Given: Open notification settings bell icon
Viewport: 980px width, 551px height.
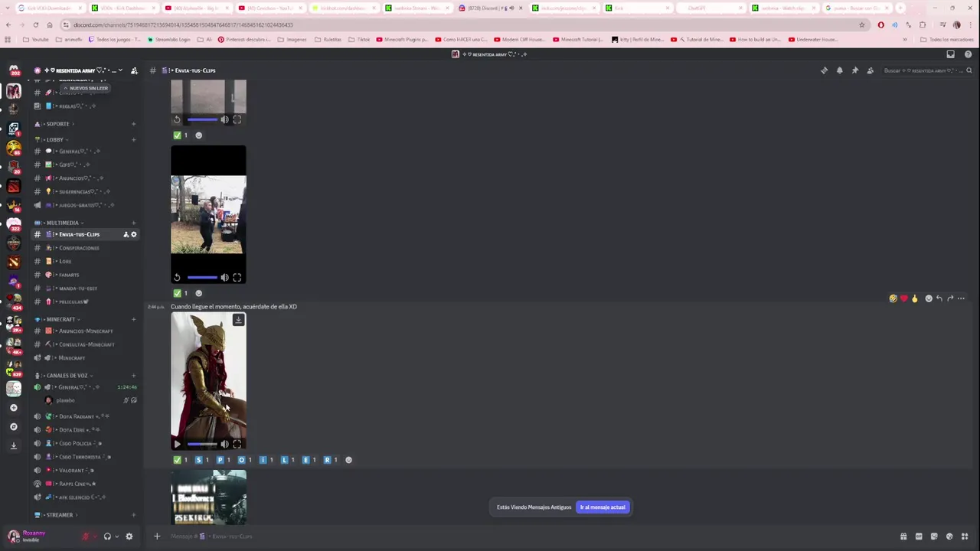Looking at the screenshot, I should [839, 70].
